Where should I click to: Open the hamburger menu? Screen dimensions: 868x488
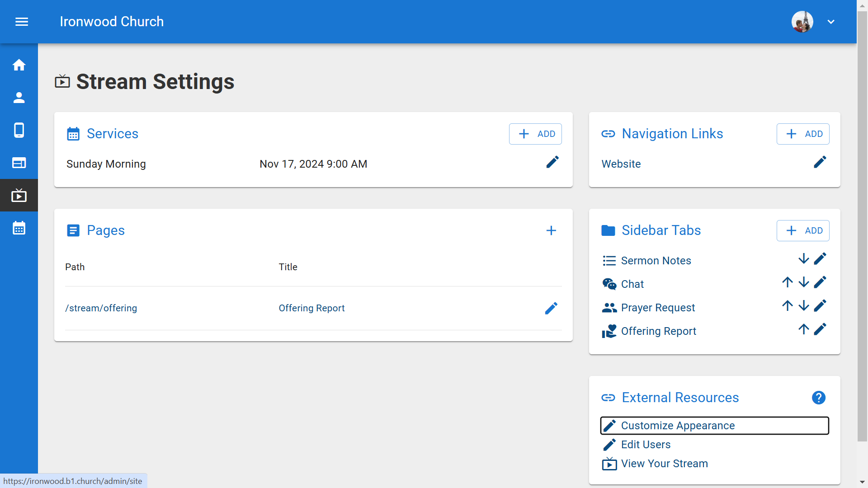click(22, 22)
